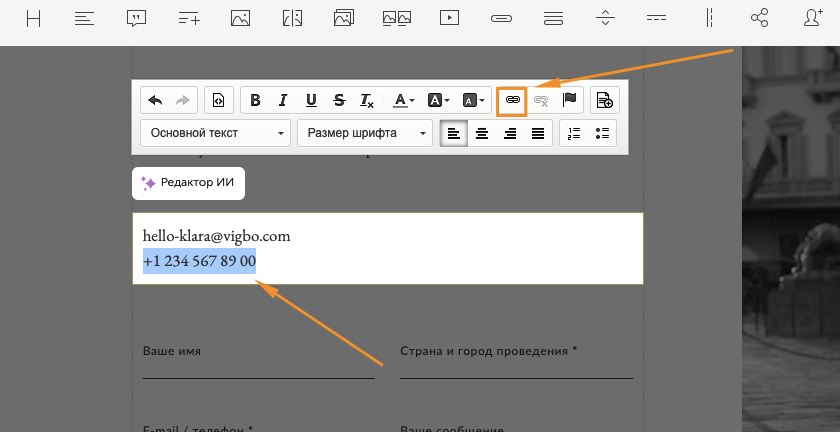Click the share icon in top toolbar
Viewport: 840px width, 432px height.
coord(759,18)
